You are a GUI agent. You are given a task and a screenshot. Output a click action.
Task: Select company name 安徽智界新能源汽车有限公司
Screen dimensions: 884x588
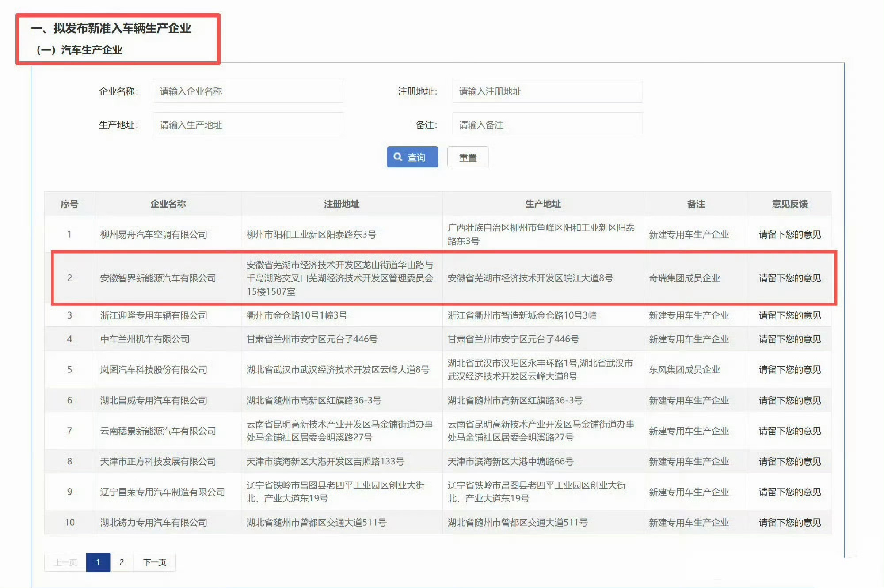tap(158, 278)
